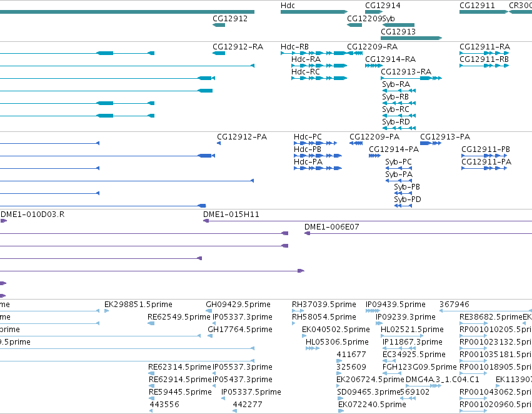
Task: Select the Syb-RC transcript label
Action: click(x=396, y=109)
